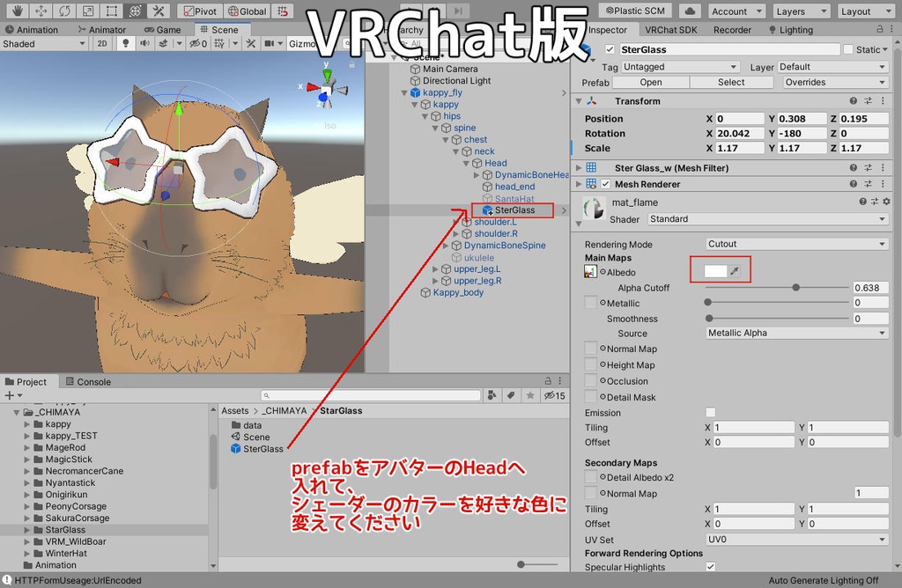The image size is (902, 588).
Task: Switch to the Animation tab
Action: 32,30
